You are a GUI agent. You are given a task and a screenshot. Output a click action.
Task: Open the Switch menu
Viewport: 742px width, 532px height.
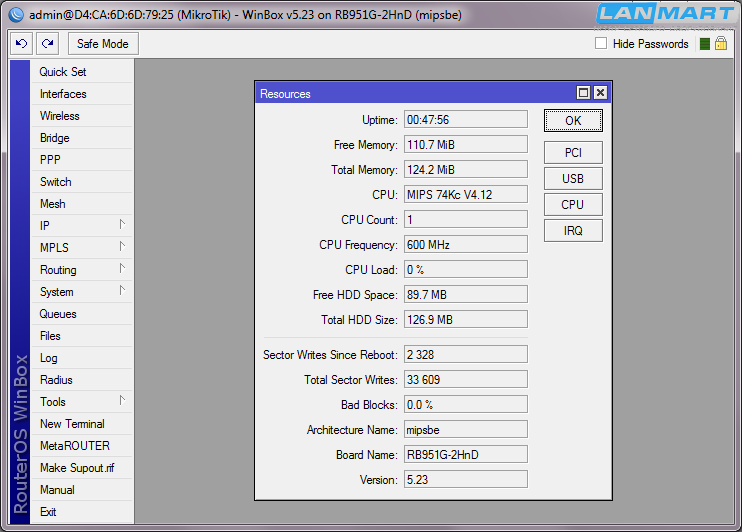[81, 182]
